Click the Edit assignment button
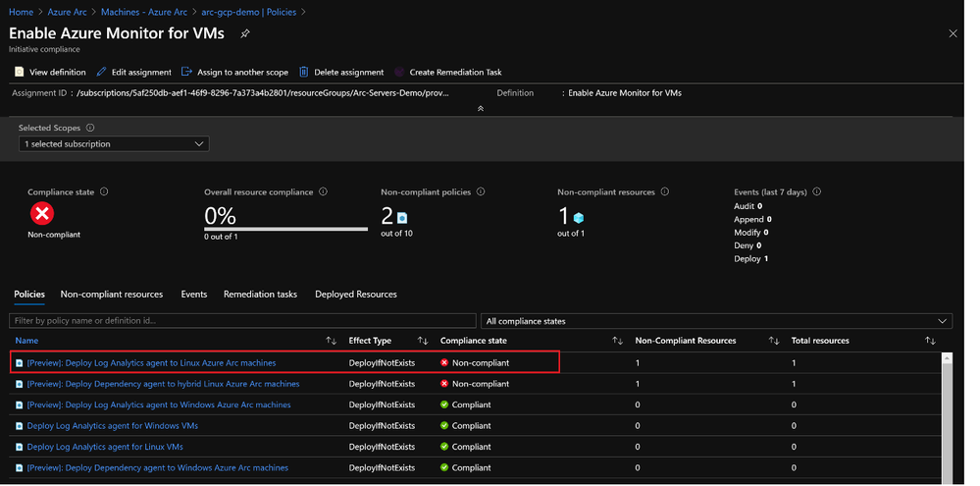This screenshot has height=486, width=980. coord(133,72)
